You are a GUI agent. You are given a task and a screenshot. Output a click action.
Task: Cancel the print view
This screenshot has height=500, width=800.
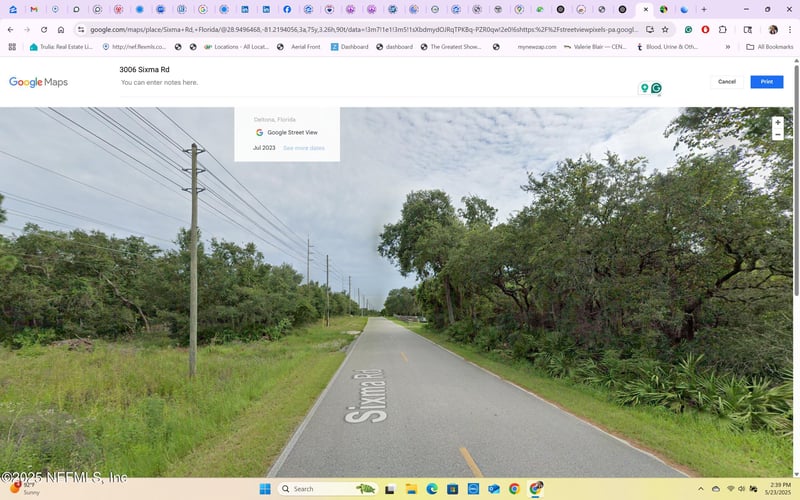point(727,82)
